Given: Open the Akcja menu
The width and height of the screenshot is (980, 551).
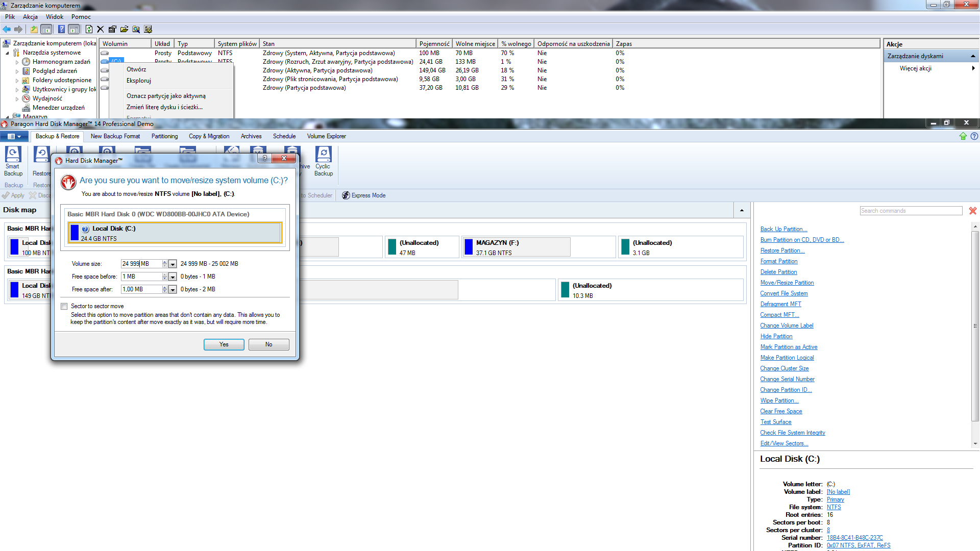Looking at the screenshot, I should coord(31,17).
